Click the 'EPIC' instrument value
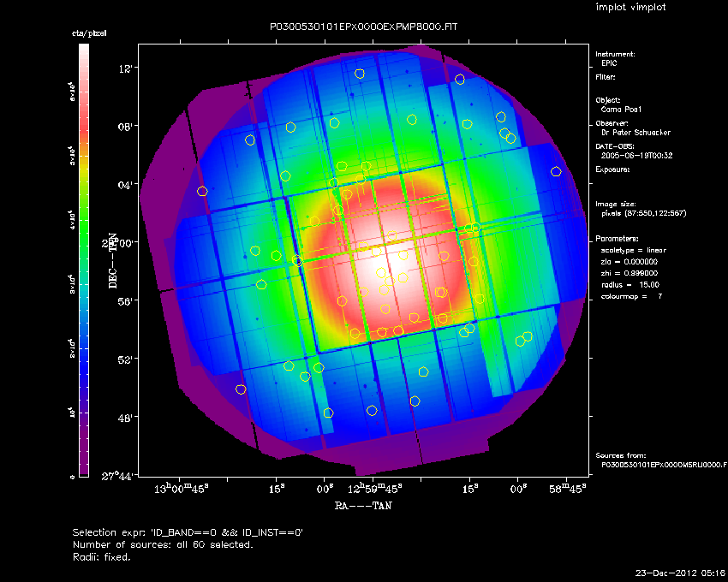728x582 pixels. click(x=609, y=63)
